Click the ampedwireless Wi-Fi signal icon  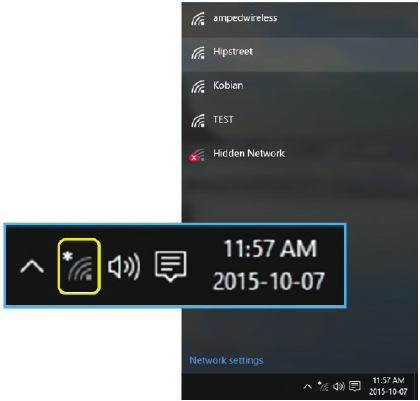click(198, 19)
